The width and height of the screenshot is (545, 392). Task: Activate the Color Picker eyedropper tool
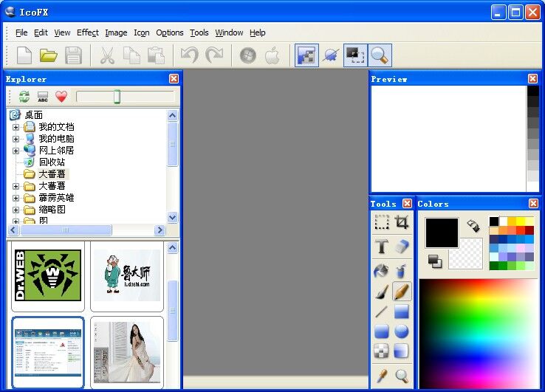(382, 375)
